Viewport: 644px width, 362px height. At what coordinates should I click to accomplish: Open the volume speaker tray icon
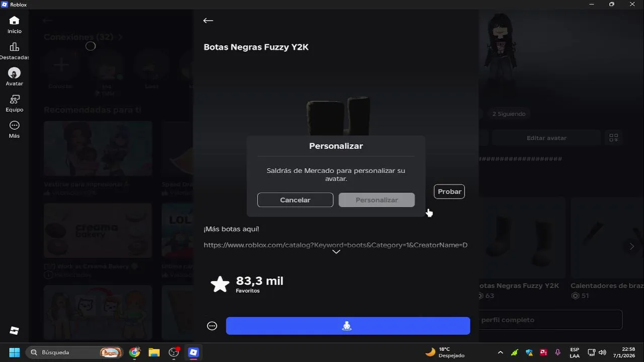pyautogui.click(x=602, y=352)
